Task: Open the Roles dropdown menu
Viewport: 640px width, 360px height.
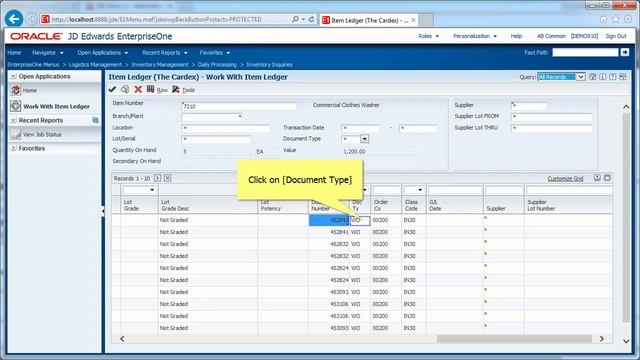Action: [428, 36]
